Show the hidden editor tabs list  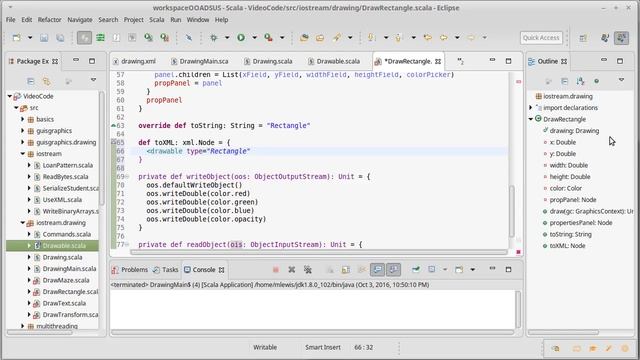pyautogui.click(x=460, y=61)
